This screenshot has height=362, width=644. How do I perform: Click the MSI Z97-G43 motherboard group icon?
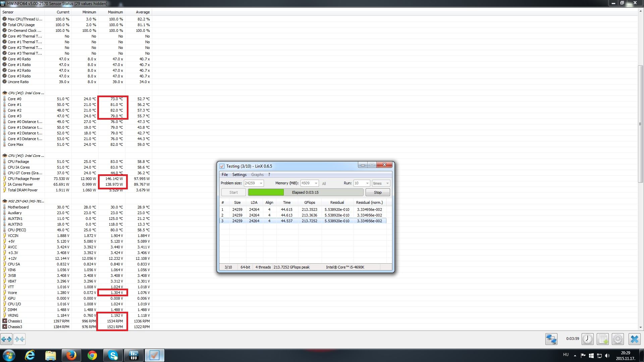5,201
